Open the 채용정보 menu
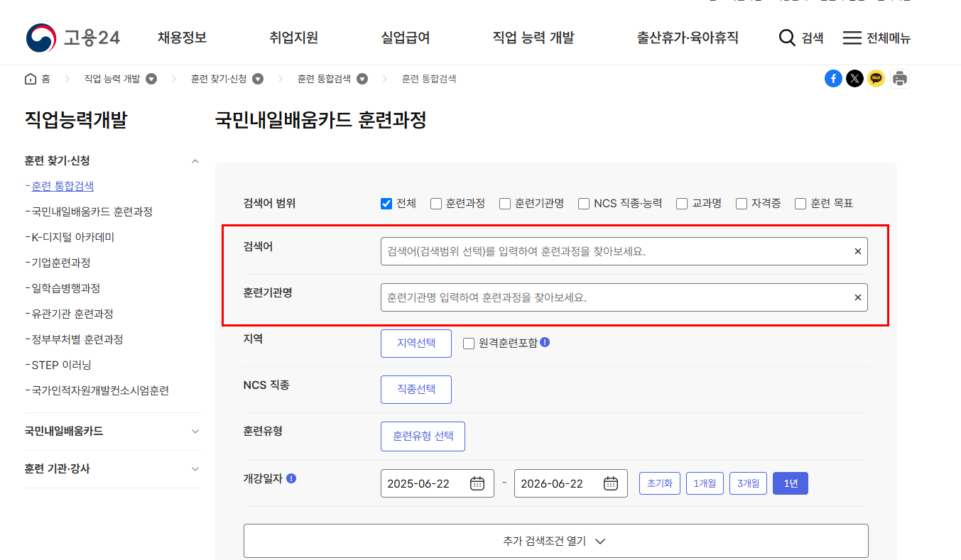The width and height of the screenshot is (961, 560). [182, 38]
